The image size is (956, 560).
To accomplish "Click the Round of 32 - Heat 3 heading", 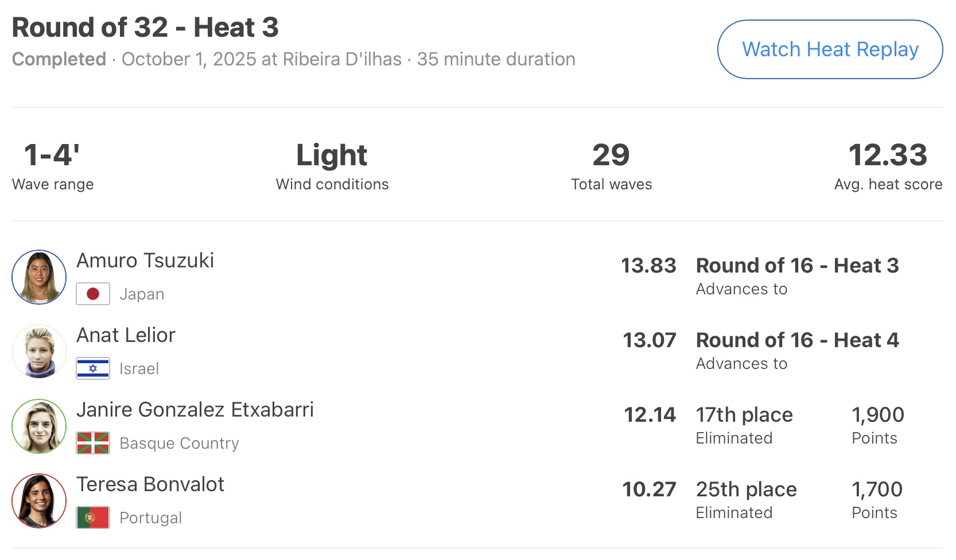I will (x=145, y=28).
